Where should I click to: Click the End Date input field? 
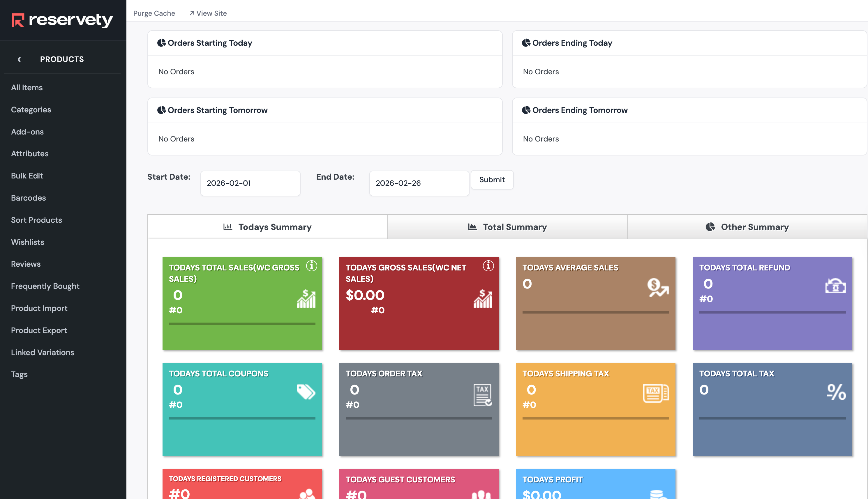coord(419,183)
